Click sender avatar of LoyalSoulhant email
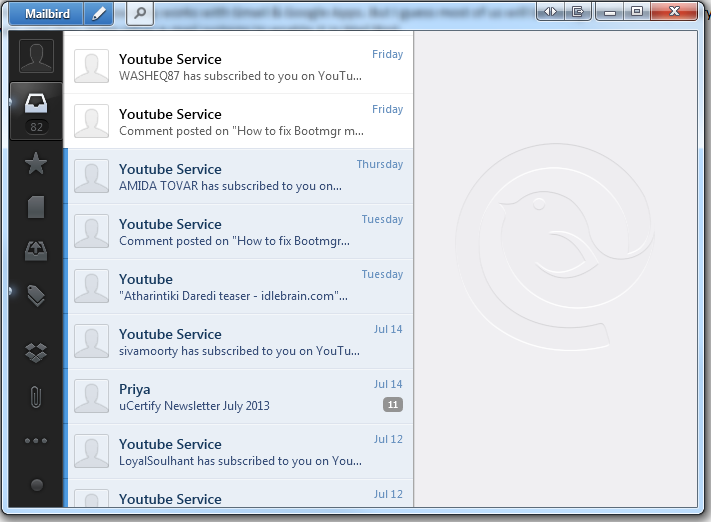This screenshot has height=522, width=711. [x=92, y=451]
